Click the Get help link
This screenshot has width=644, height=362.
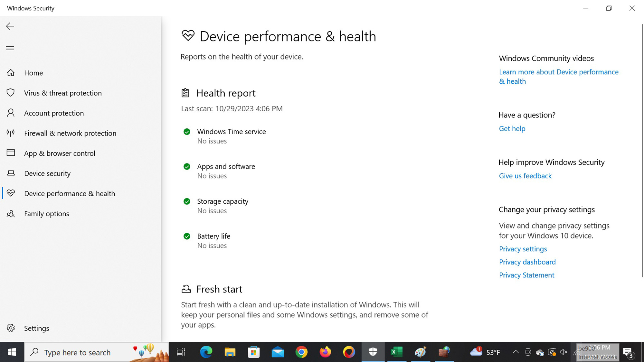[x=512, y=129]
